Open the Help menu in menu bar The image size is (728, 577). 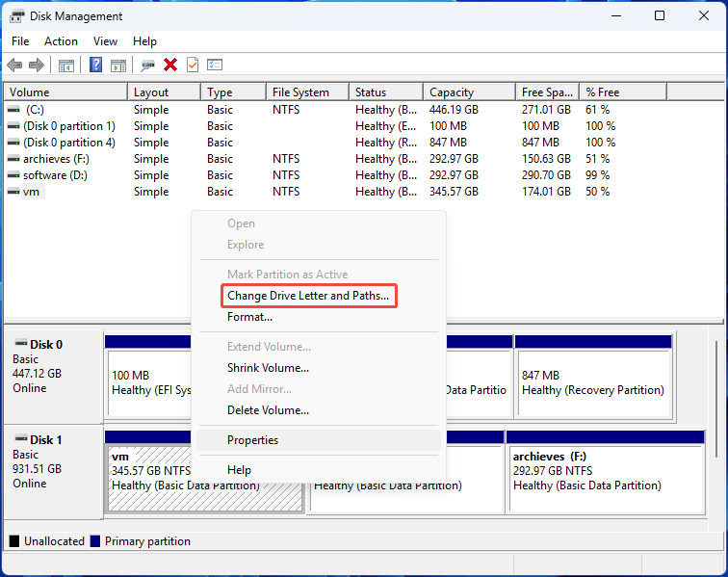coord(144,41)
